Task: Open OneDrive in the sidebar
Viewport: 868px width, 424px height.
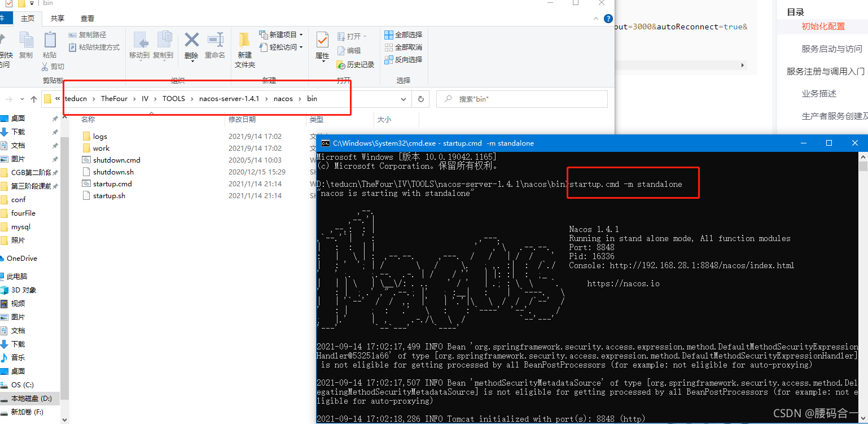Action: pyautogui.click(x=21, y=259)
